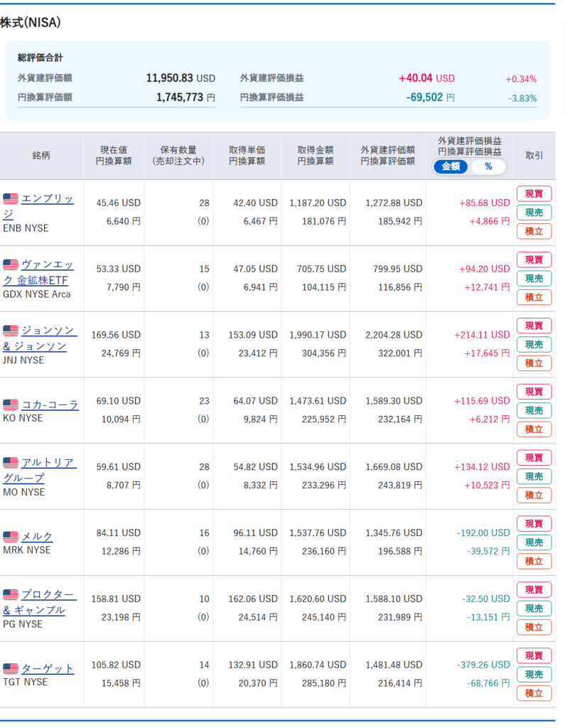Sell PG with 現売 button

(534, 609)
